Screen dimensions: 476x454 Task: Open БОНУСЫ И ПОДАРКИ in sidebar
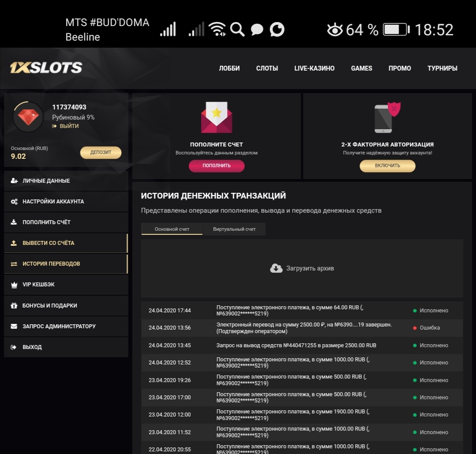click(x=66, y=305)
